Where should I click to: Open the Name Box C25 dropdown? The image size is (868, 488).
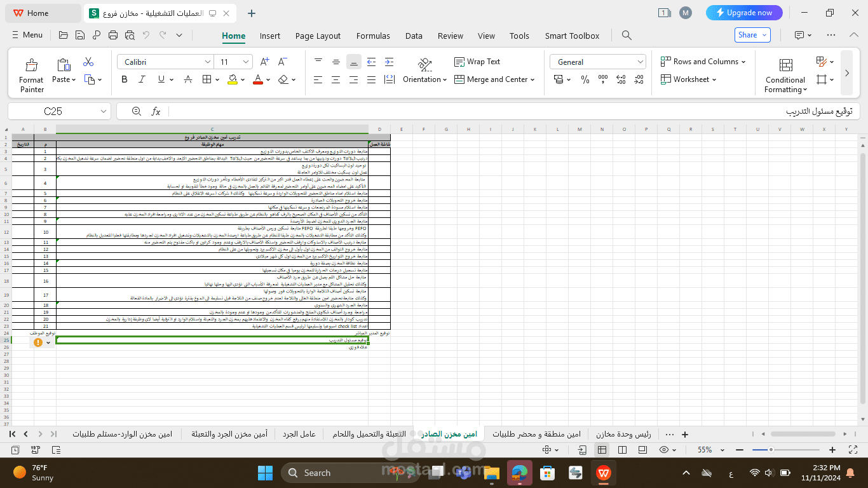pos(104,111)
